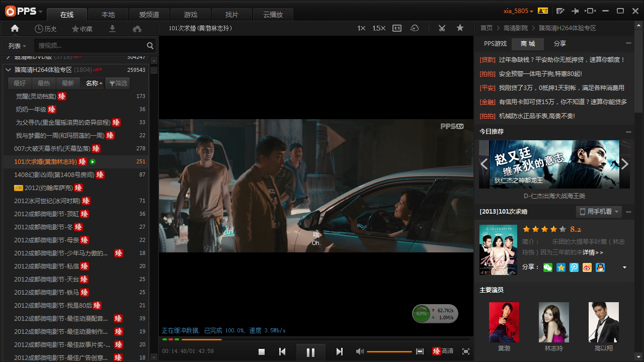Open 高清影院 breadcrumb link
Screen dimensions: 644x362
[x=516, y=29]
